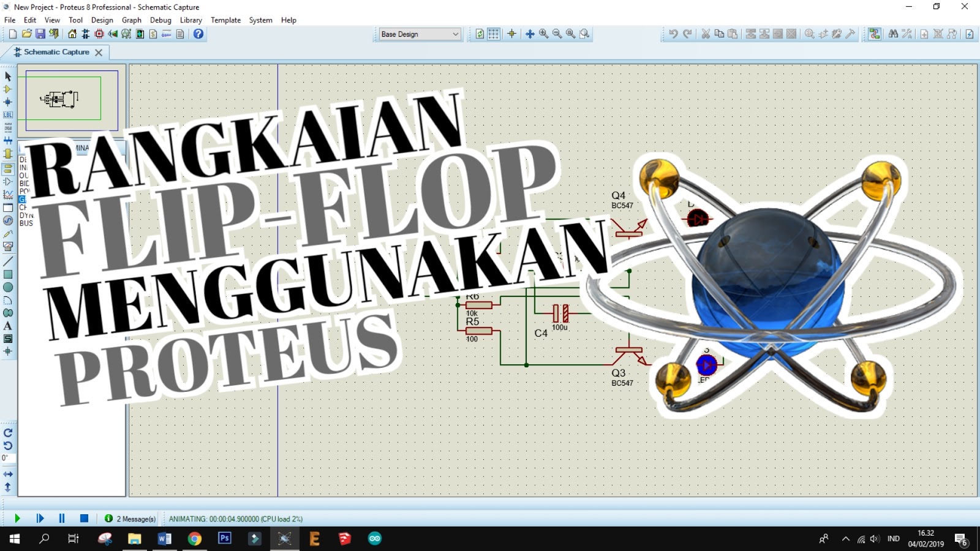
Task: Step the simulation forward
Action: tap(40, 519)
